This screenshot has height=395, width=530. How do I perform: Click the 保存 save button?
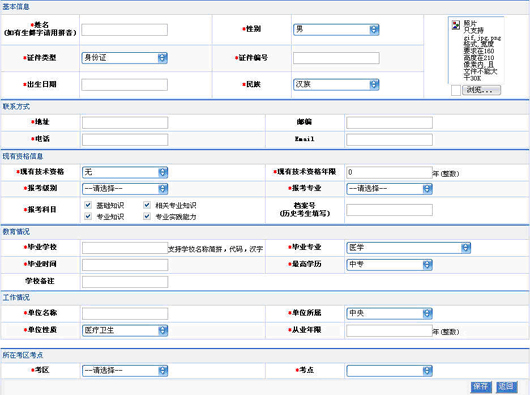[481, 387]
